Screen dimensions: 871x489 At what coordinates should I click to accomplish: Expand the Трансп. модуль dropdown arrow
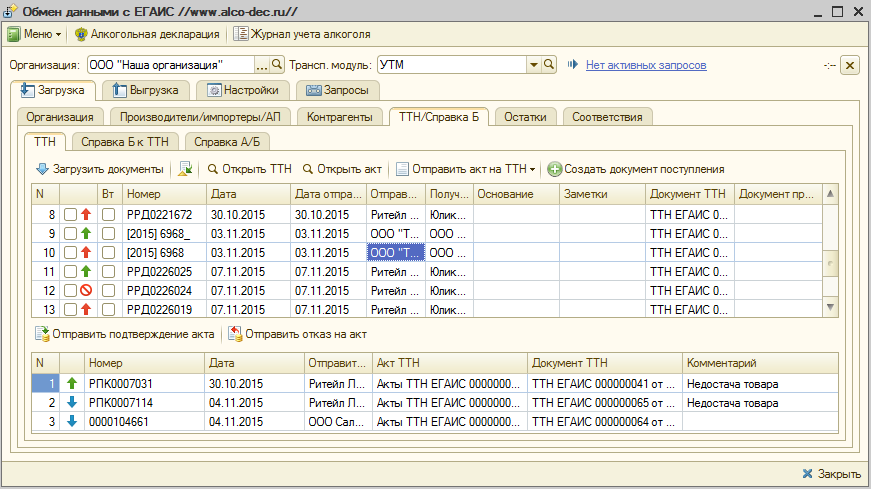pos(533,65)
